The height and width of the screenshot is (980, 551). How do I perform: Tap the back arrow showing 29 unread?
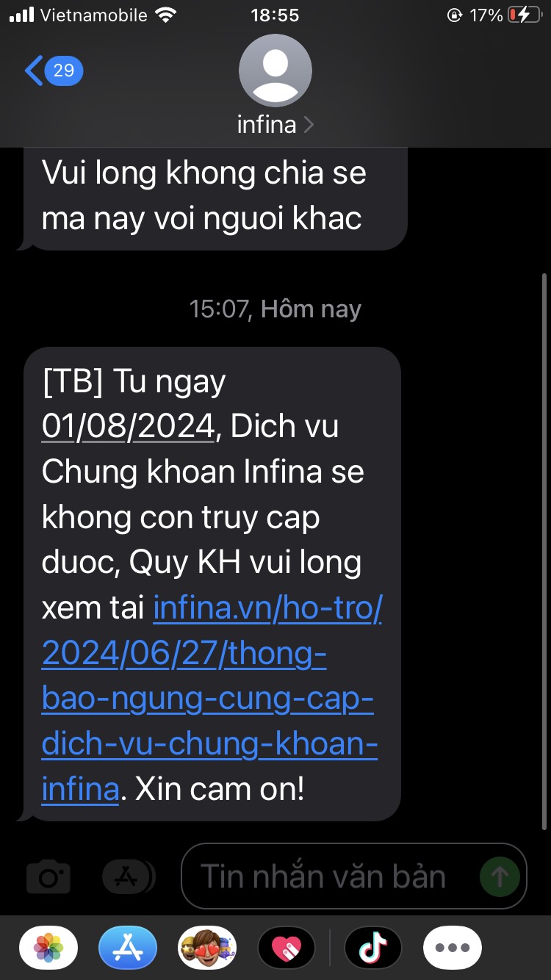click(54, 71)
